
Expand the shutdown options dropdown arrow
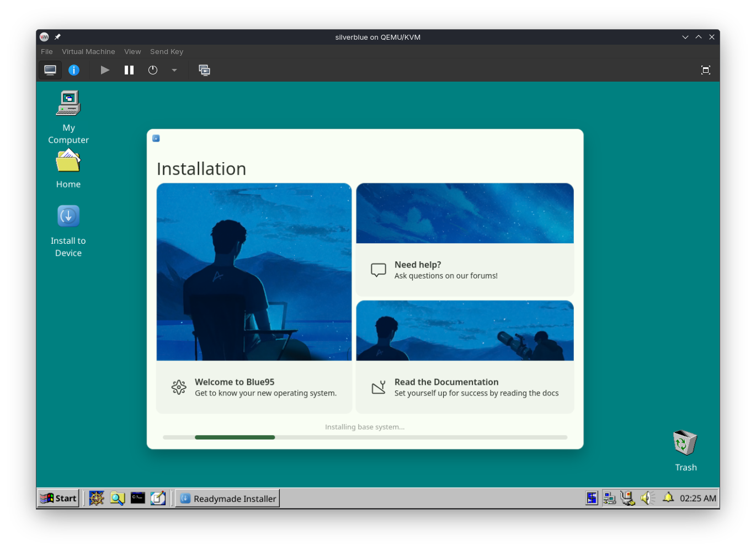point(174,70)
